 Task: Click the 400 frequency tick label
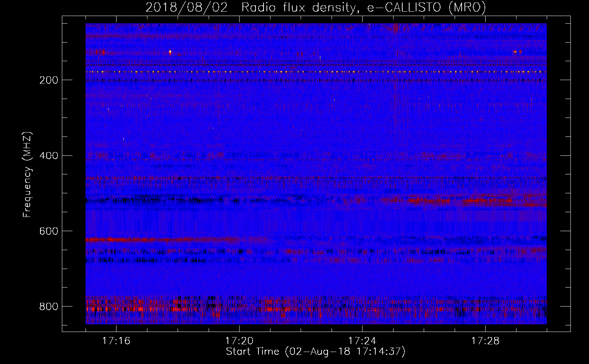pyautogui.click(x=49, y=156)
